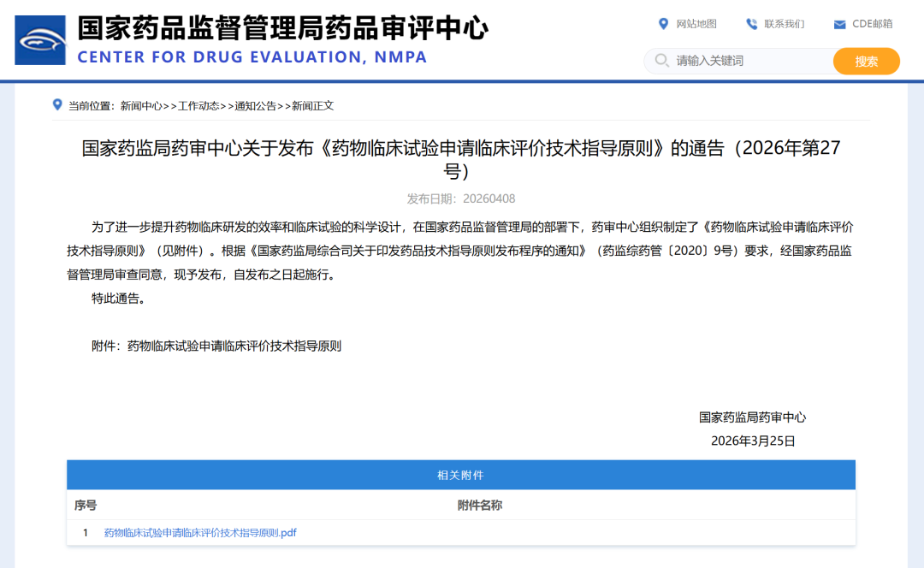Click the magnifier icon in search box

point(661,61)
